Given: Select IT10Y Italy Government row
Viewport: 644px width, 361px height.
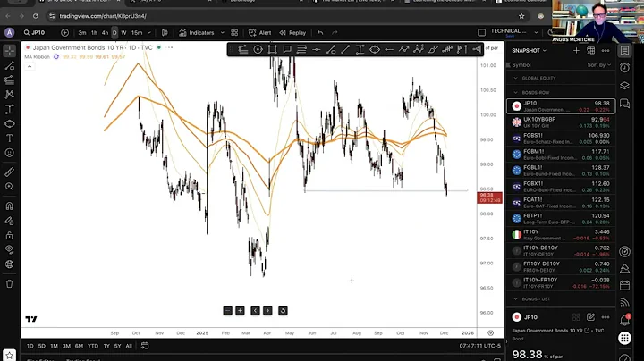Looking at the screenshot, I should point(561,235).
